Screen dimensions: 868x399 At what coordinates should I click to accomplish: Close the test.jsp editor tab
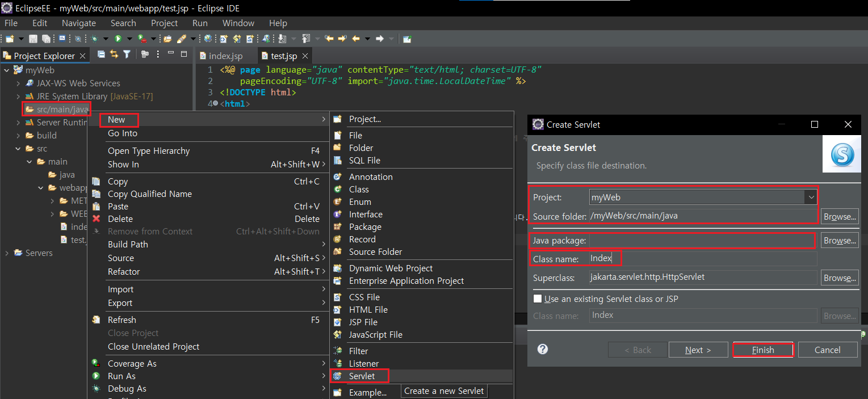[305, 56]
